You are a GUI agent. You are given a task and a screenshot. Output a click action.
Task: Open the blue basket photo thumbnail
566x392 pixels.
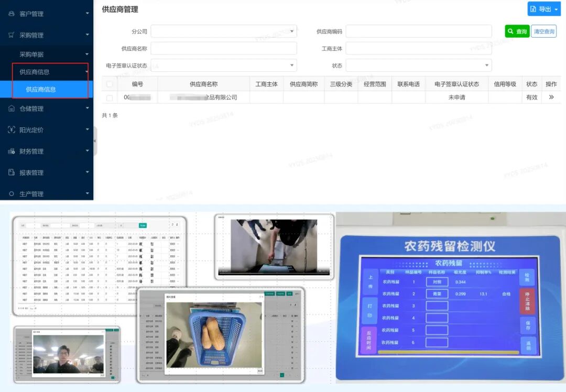(214, 334)
